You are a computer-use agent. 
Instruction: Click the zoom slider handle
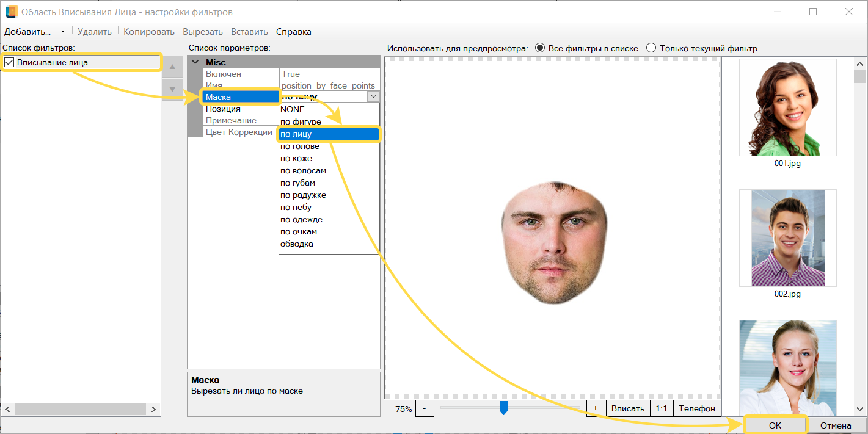tap(503, 408)
